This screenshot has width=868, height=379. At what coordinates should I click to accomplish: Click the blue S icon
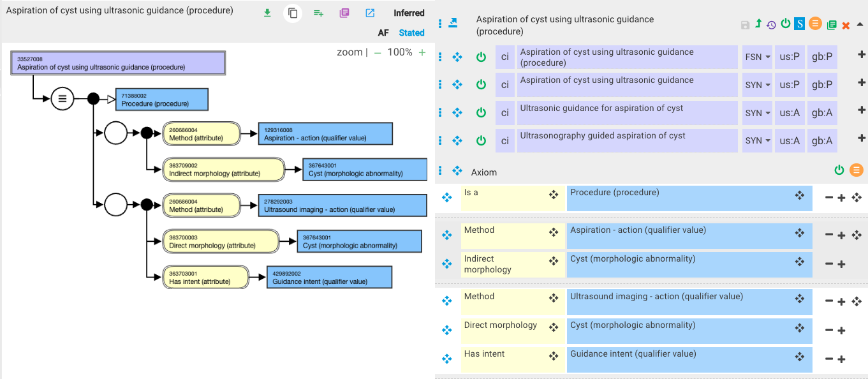[799, 24]
